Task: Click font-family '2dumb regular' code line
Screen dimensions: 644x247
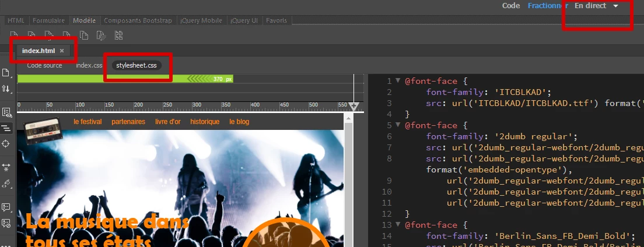Action: (x=502, y=137)
